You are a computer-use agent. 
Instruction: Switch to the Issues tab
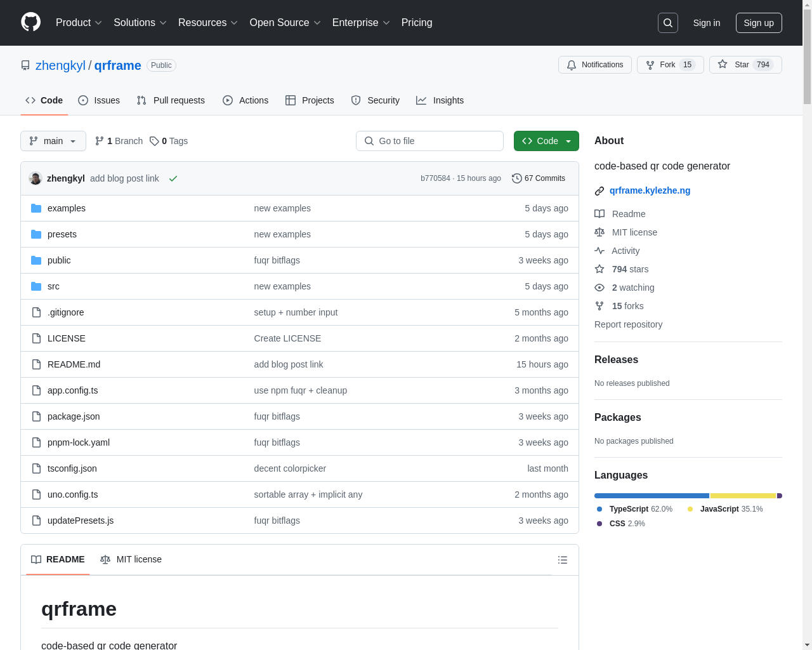(x=99, y=100)
